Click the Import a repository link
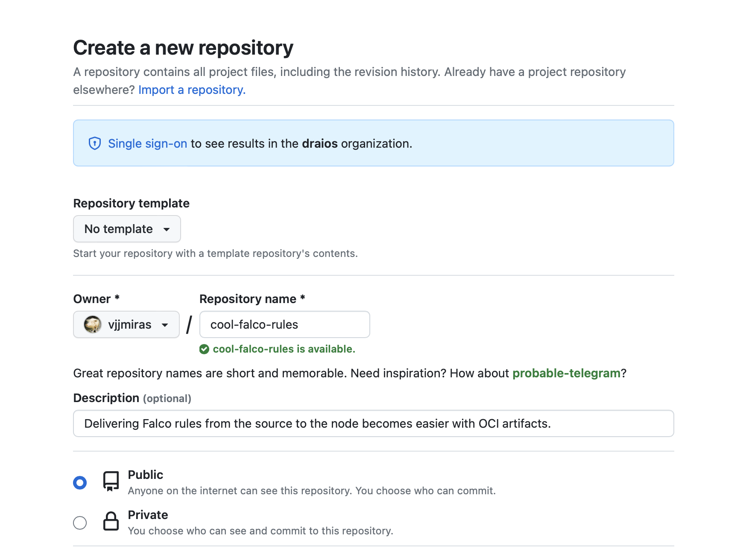Viewport: 749px width, 560px height. tap(191, 90)
